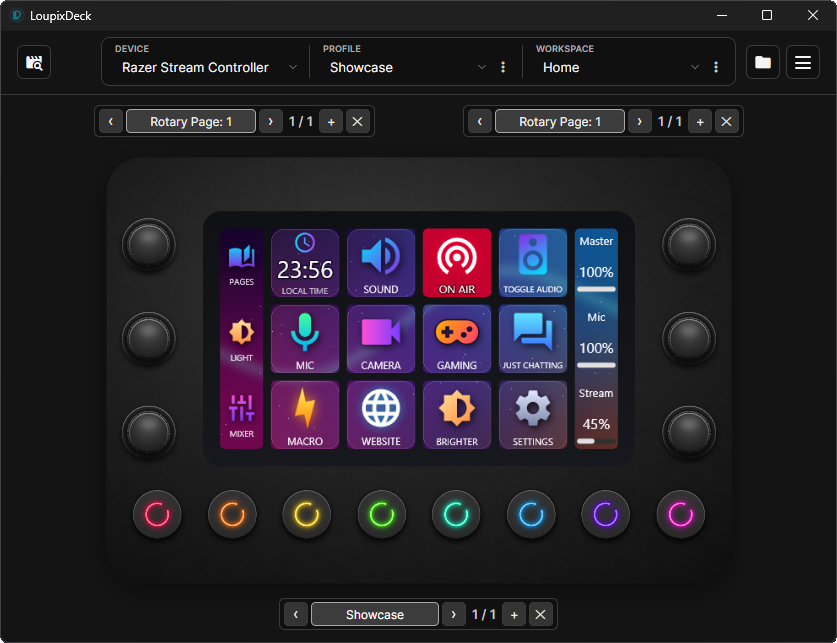Delete the Showcase touch page
This screenshot has height=643, width=837.
click(540, 614)
